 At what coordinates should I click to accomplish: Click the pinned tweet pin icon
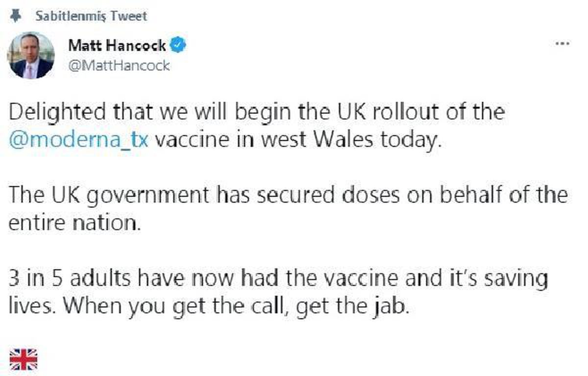tap(16, 16)
